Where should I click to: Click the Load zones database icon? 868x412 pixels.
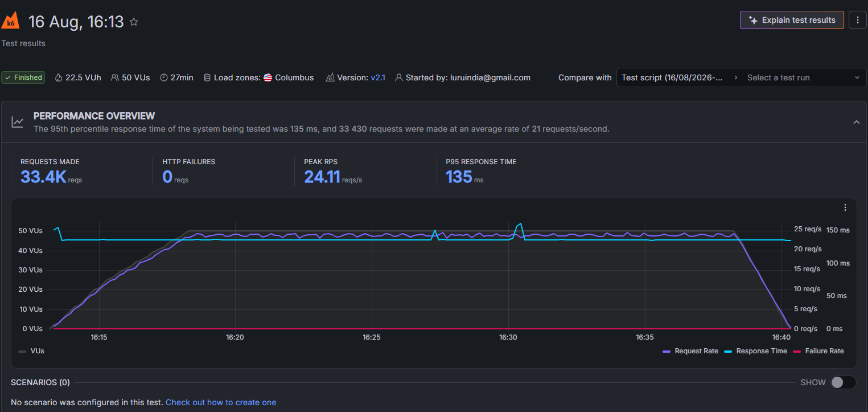click(x=207, y=77)
